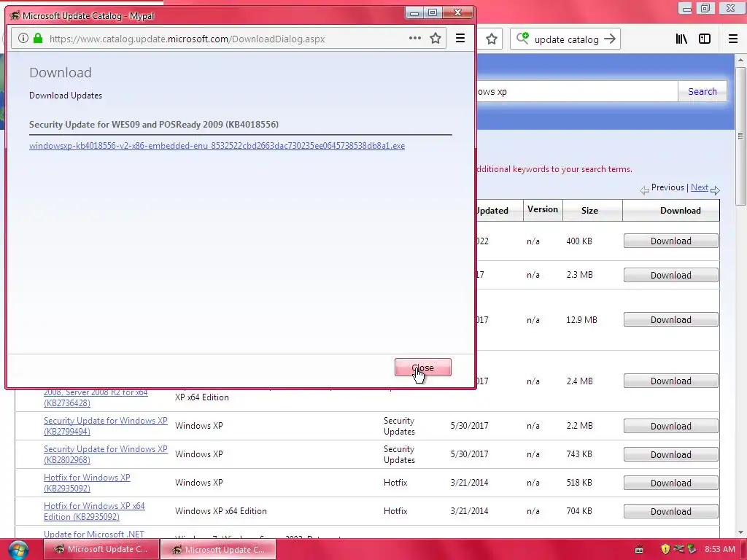The width and height of the screenshot is (747, 560).
Task: Switch to the second Microsoft Update Catalog taskbar item
Action: [x=218, y=550]
